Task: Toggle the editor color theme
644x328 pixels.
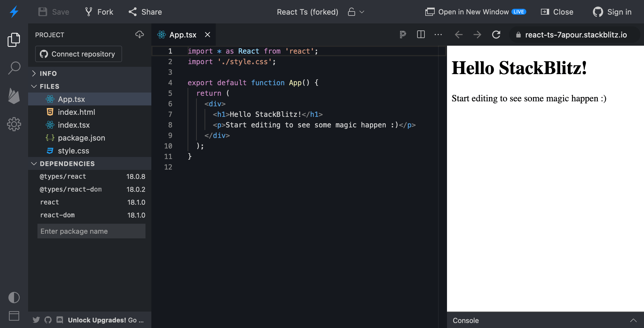Action: click(x=14, y=297)
